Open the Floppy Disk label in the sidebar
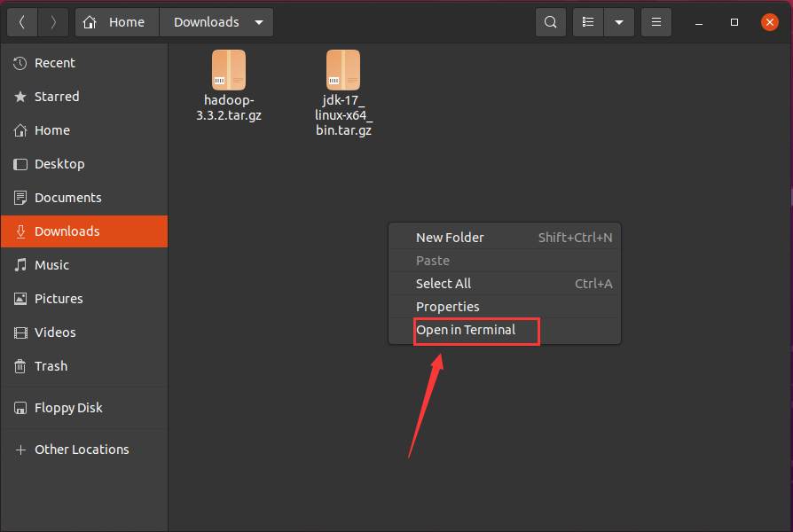The height and width of the screenshot is (532, 793). pyautogui.click(x=68, y=408)
